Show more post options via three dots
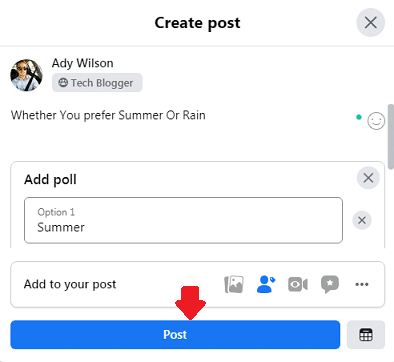 click(362, 284)
